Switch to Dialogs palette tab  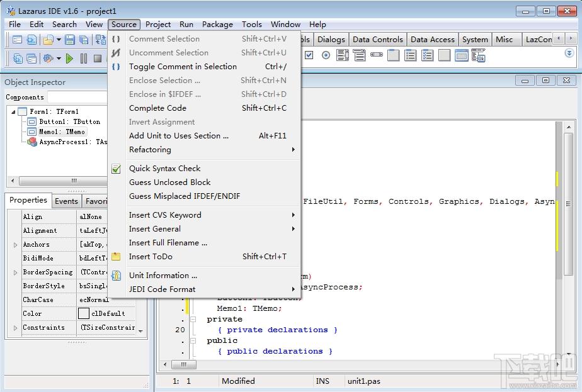pos(331,39)
